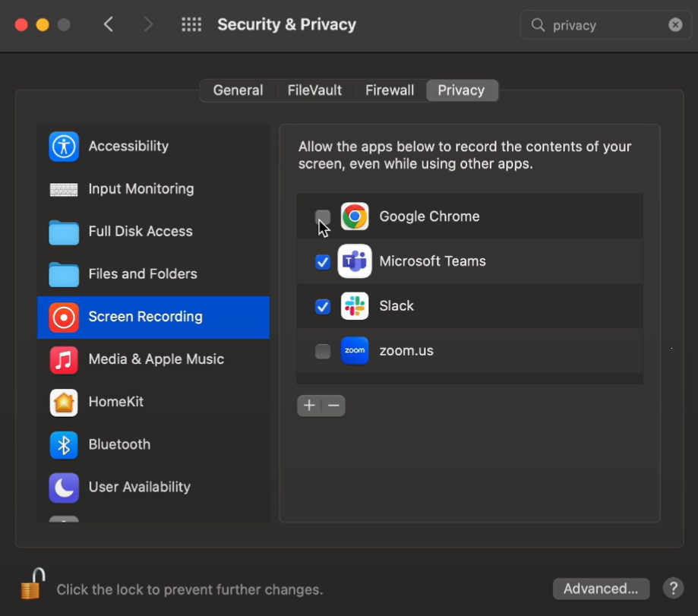Click the plus button to add app
698x616 pixels.
(309, 406)
